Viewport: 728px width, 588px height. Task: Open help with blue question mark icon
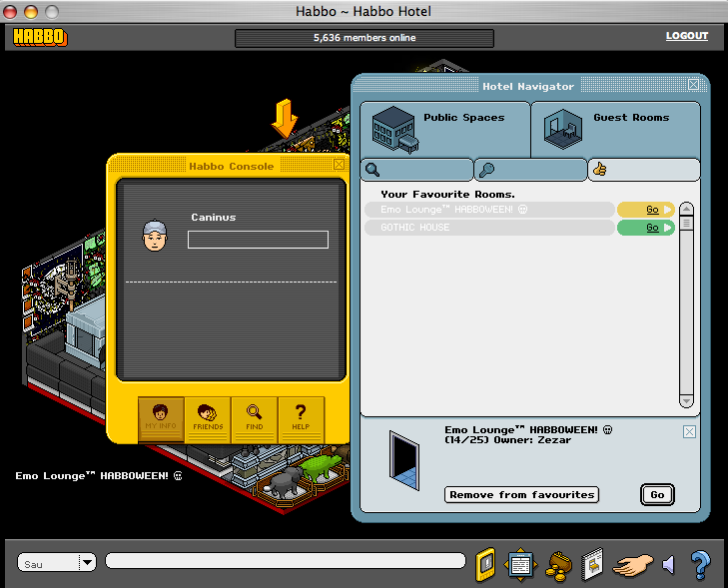click(x=700, y=565)
